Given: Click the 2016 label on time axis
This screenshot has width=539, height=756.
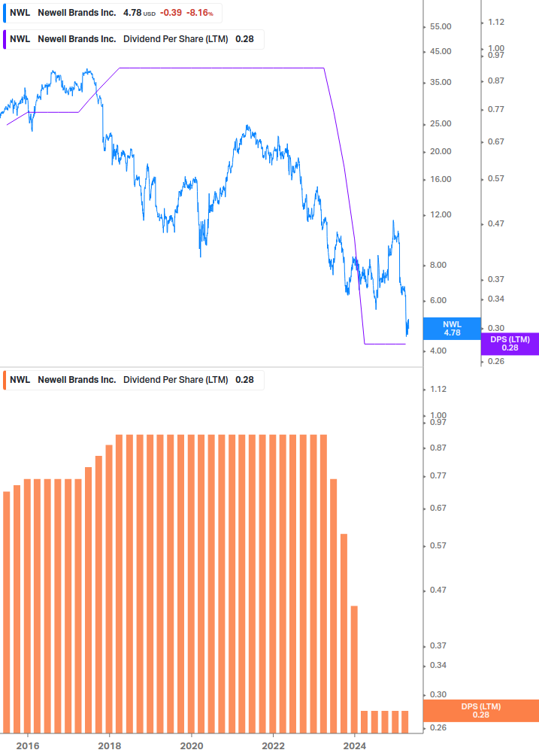Looking at the screenshot, I should pos(28,746).
